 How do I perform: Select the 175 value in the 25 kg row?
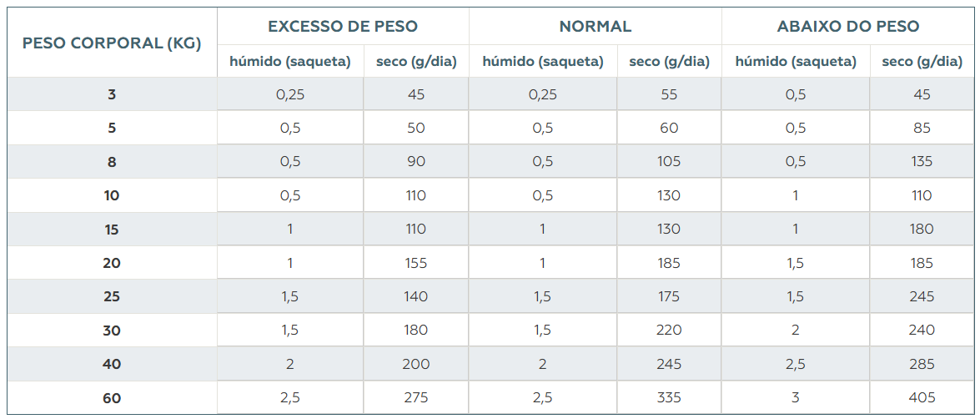click(669, 297)
